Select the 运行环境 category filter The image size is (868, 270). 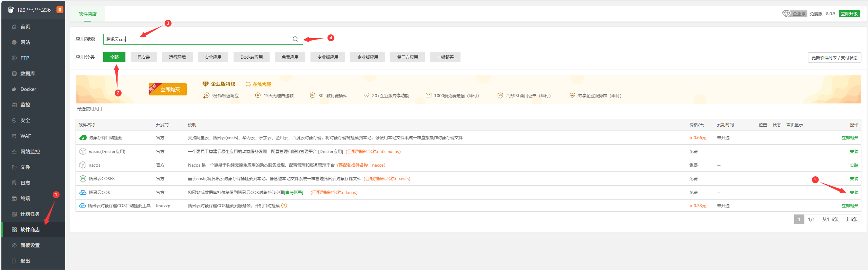[x=177, y=57]
